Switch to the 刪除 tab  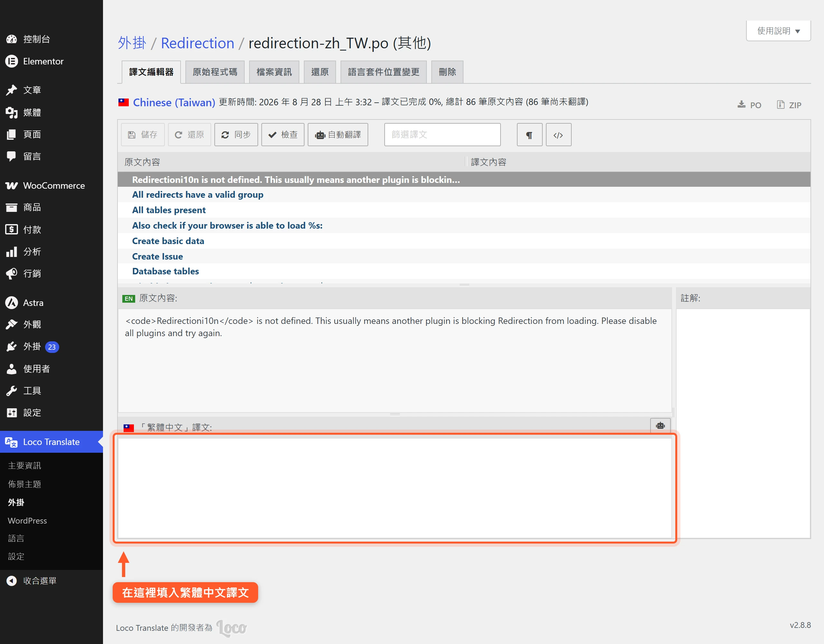[x=447, y=72]
